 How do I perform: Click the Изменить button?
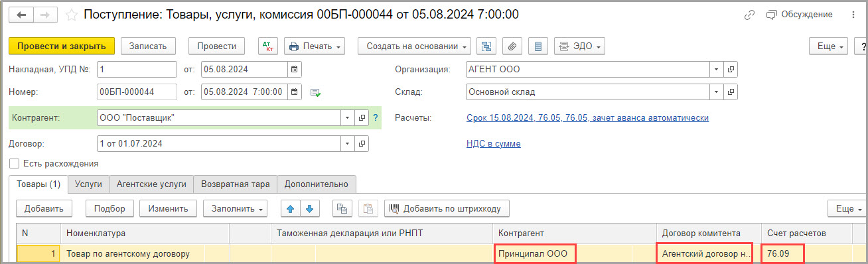(x=168, y=208)
